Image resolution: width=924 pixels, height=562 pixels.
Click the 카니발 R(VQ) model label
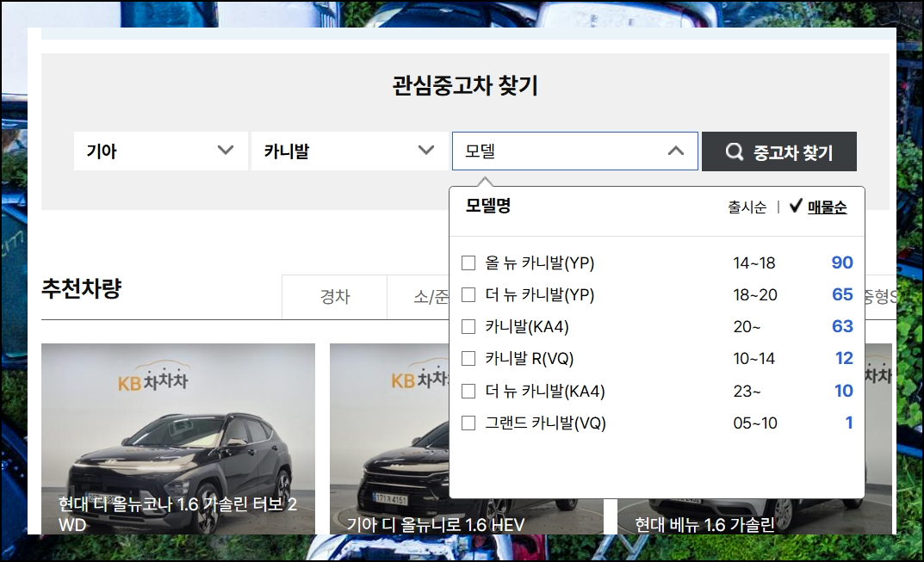(530, 358)
